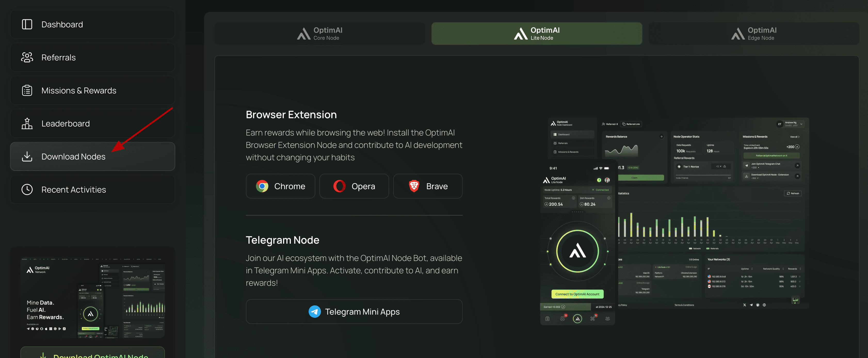
Task: Click the Telegram paper plane icon
Action: 314,312
